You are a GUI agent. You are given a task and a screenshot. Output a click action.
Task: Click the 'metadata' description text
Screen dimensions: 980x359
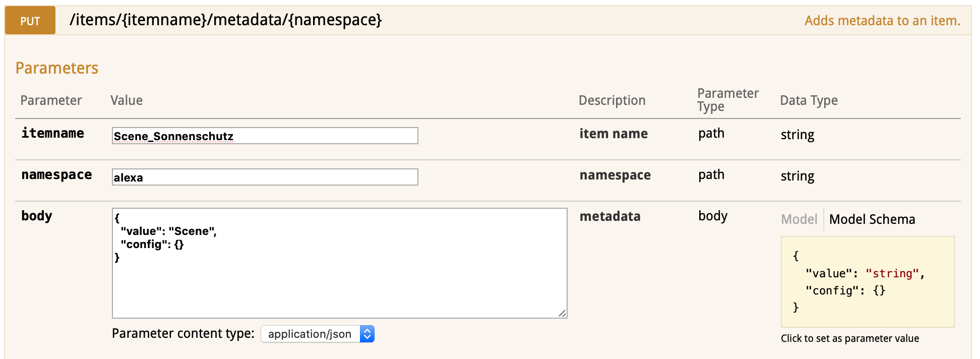pos(610,216)
